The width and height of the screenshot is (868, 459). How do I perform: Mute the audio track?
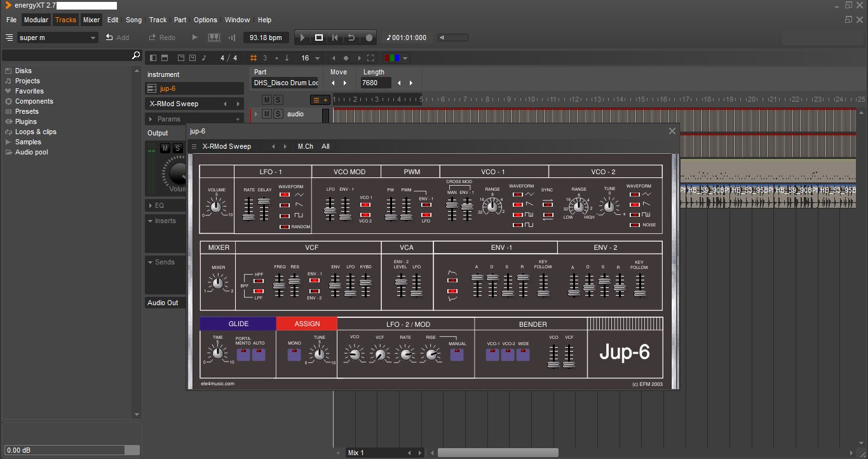click(x=267, y=114)
